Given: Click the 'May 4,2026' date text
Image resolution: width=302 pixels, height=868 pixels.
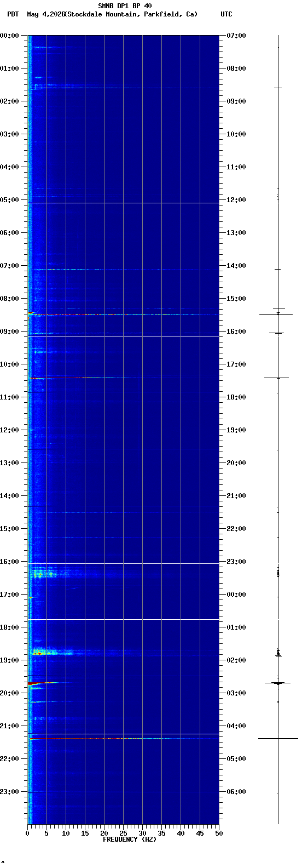Looking at the screenshot, I should (x=45, y=14).
